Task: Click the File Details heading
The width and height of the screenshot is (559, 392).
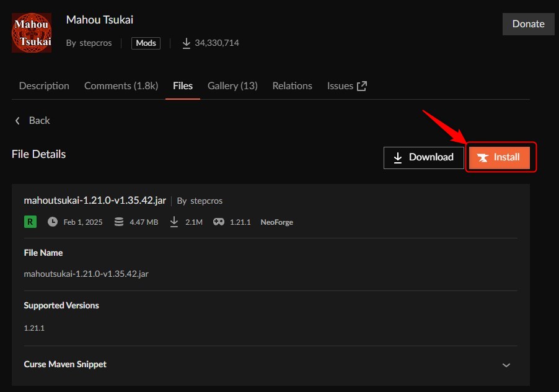Action: 38,154
